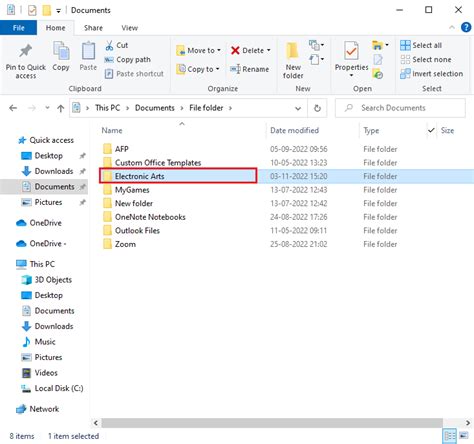Click the Copy icon in Clipboard group
Screen dimensions: 474x444
pyautogui.click(x=61, y=51)
